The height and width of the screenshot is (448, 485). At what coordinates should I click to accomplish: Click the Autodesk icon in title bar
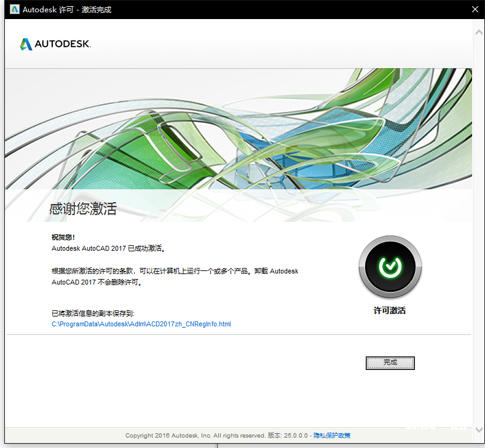(x=14, y=10)
